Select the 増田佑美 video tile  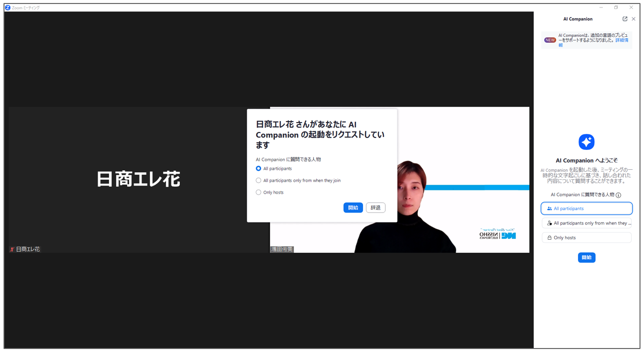[400, 180]
